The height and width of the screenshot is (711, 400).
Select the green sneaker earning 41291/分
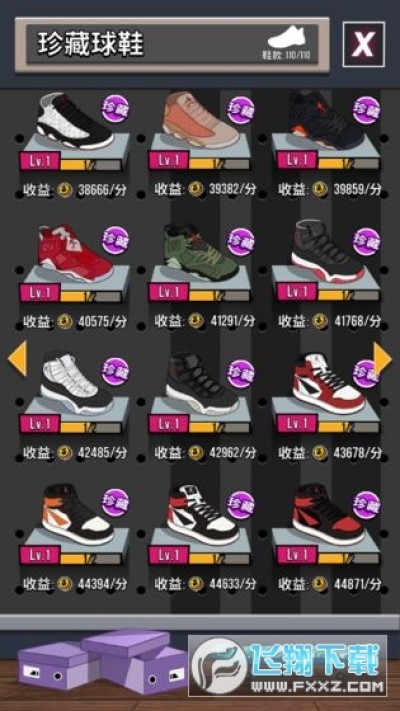point(201,252)
